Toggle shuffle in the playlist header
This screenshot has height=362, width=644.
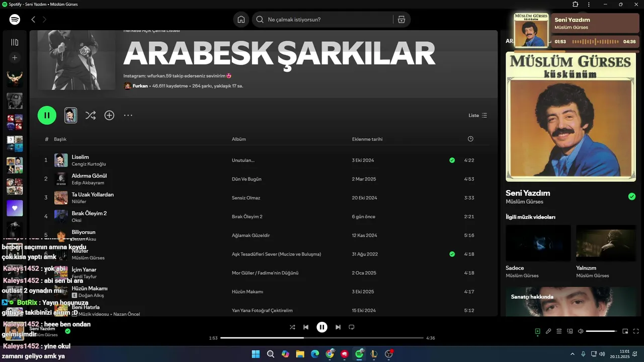[x=91, y=115]
